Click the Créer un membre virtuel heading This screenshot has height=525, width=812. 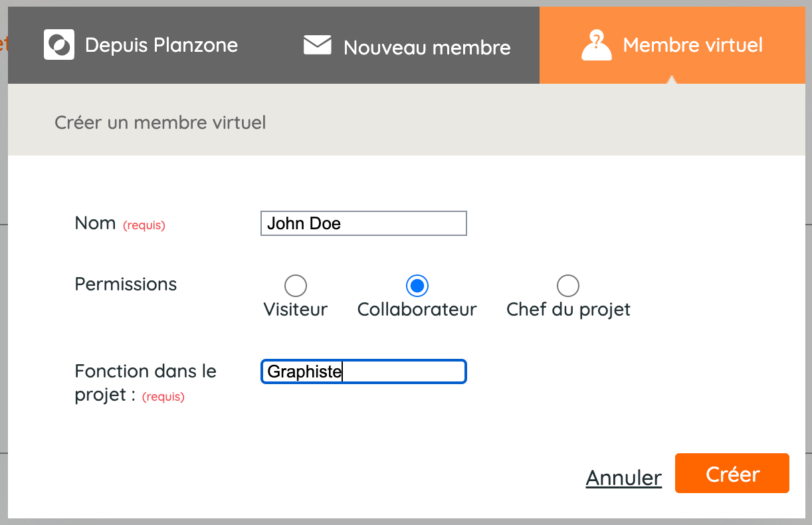(x=160, y=123)
